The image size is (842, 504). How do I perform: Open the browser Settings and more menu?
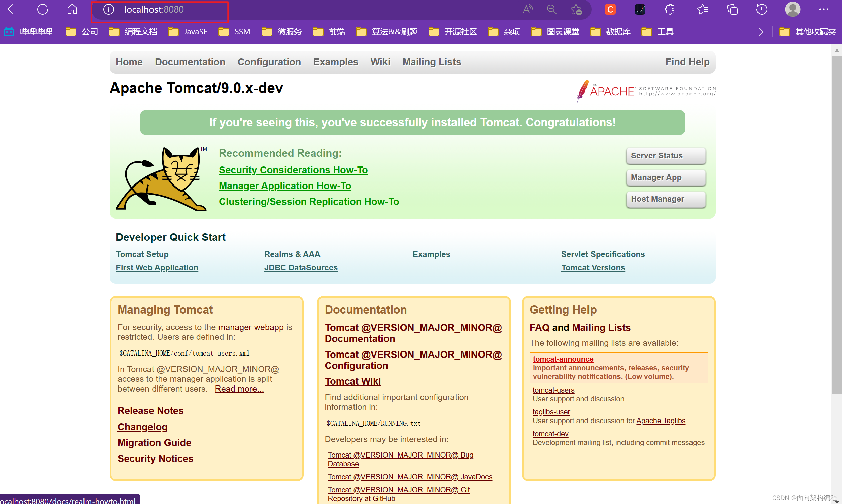pos(824,9)
